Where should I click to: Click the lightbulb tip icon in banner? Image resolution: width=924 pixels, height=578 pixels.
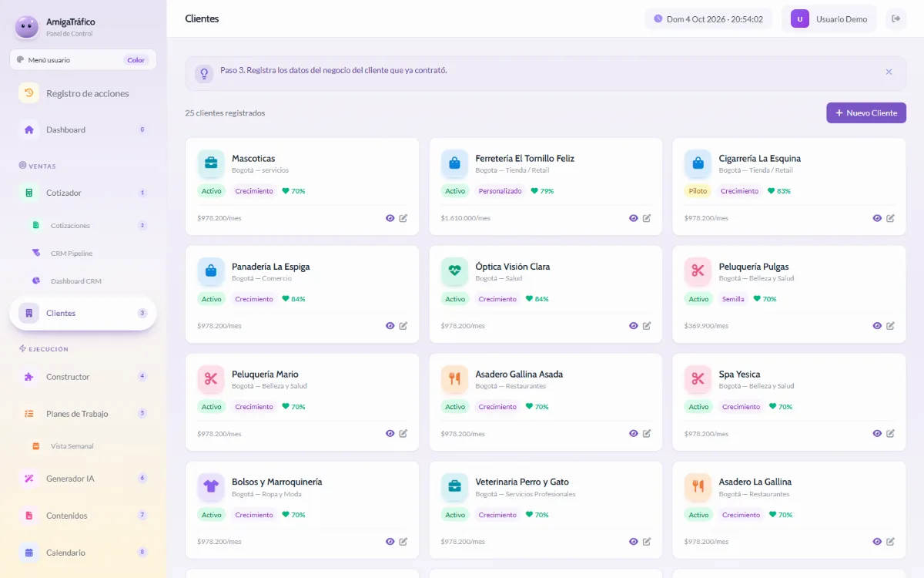click(204, 73)
